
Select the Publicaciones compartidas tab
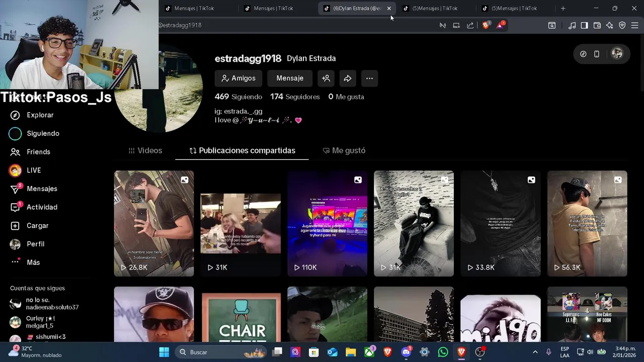[242, 150]
